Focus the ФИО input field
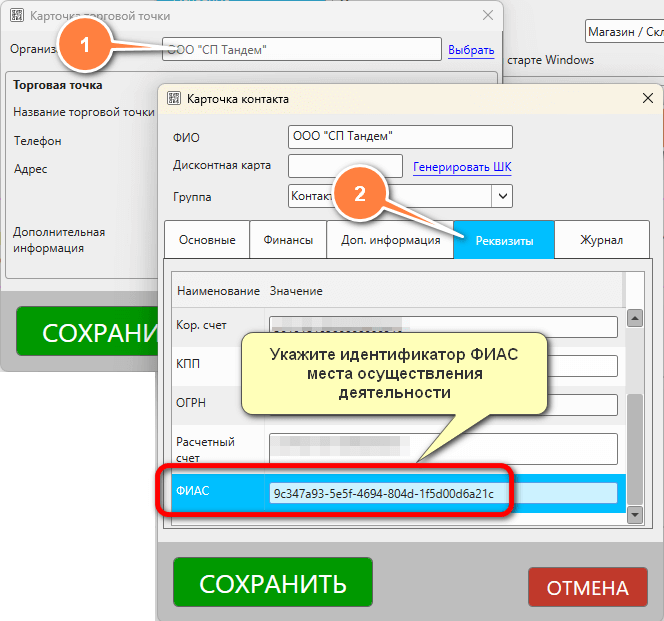This screenshot has width=664, height=621. (x=400, y=137)
